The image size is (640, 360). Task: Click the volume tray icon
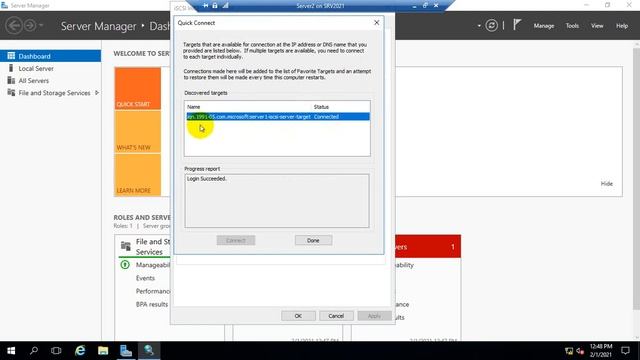click(x=580, y=351)
